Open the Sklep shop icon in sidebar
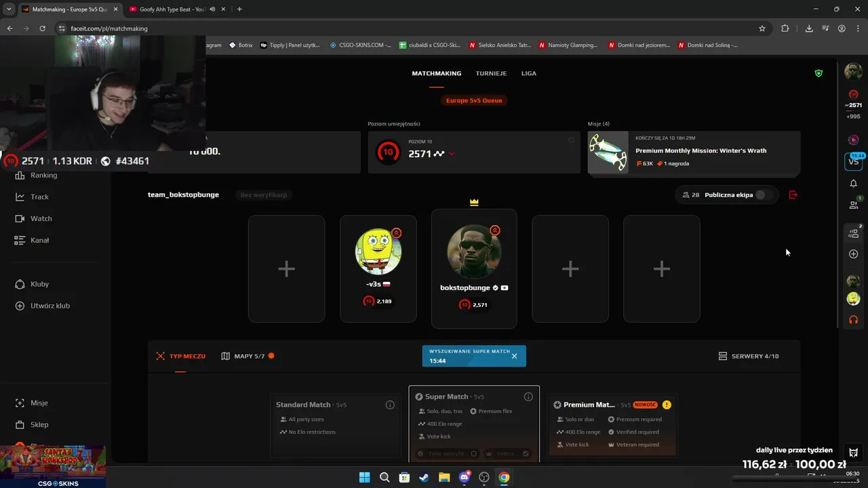Viewport: 868px width, 488px height. (x=20, y=424)
